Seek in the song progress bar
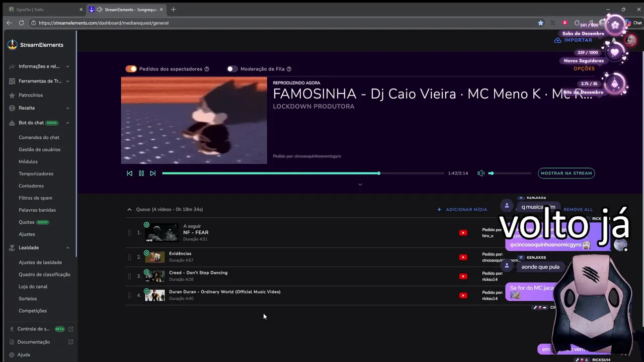 pos(303,173)
